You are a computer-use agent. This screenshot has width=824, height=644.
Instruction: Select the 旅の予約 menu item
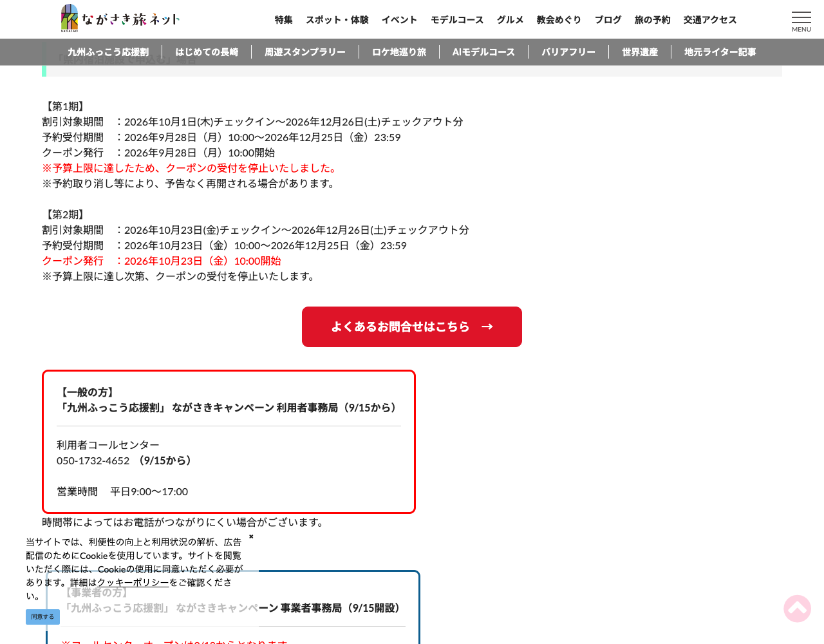(653, 20)
